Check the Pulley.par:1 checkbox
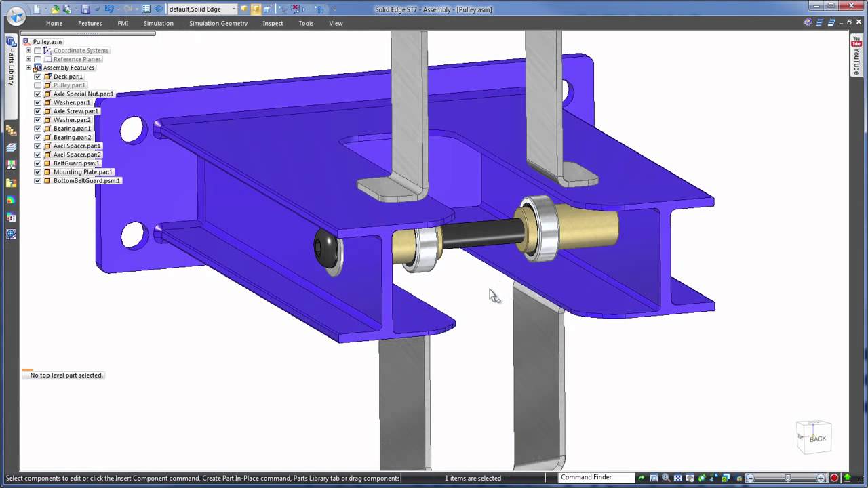868x488 pixels. pos(38,85)
